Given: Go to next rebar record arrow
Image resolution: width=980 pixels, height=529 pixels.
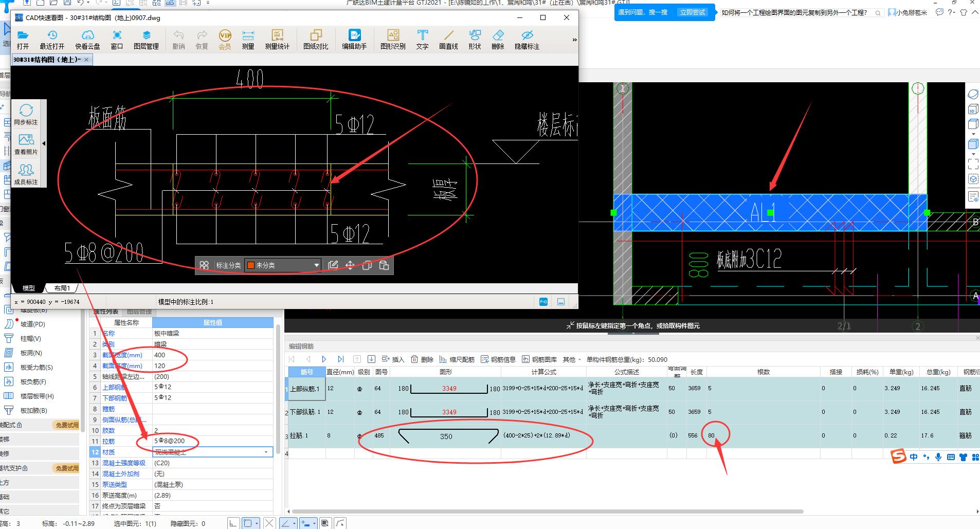Looking at the screenshot, I should point(324,359).
